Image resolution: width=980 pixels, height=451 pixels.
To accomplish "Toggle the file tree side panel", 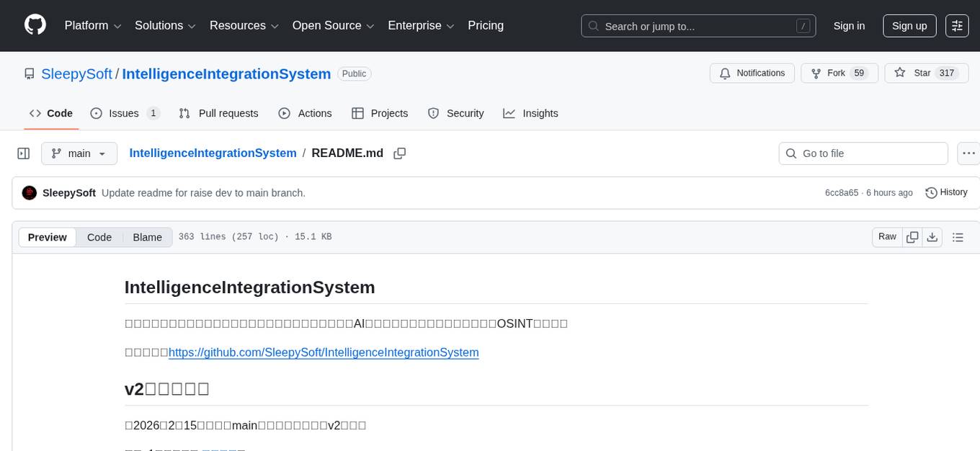I will pos(24,153).
